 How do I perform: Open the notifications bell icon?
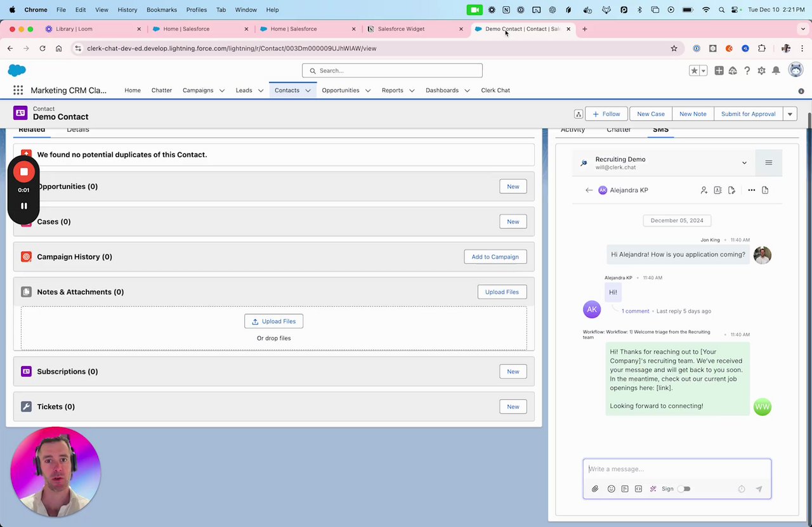point(776,70)
